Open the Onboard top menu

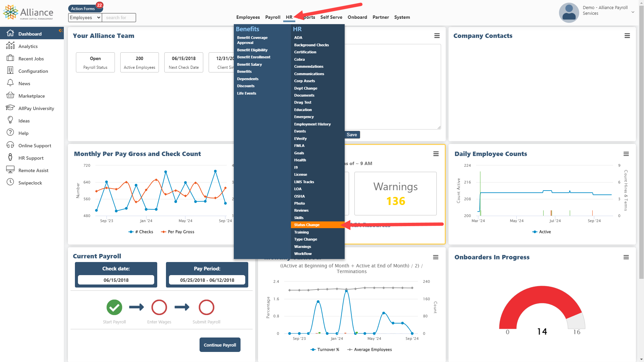pos(357,17)
